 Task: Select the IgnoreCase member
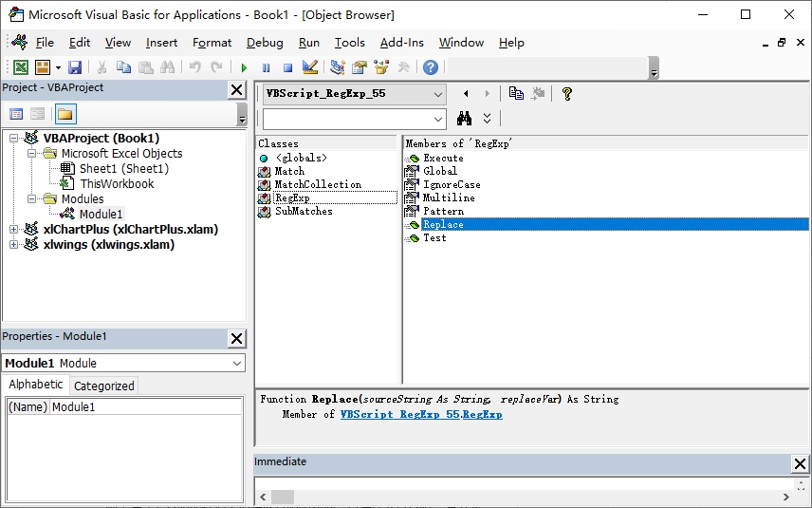(452, 184)
